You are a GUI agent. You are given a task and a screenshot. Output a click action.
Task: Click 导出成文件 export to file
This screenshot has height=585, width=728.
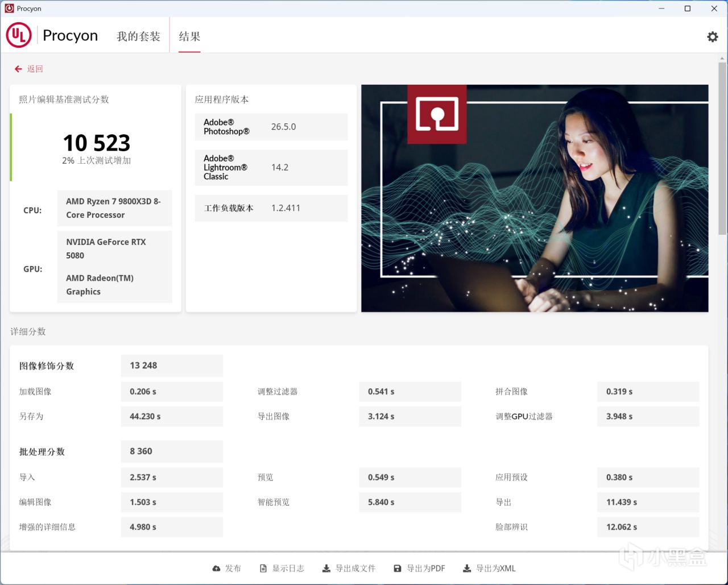click(349, 569)
